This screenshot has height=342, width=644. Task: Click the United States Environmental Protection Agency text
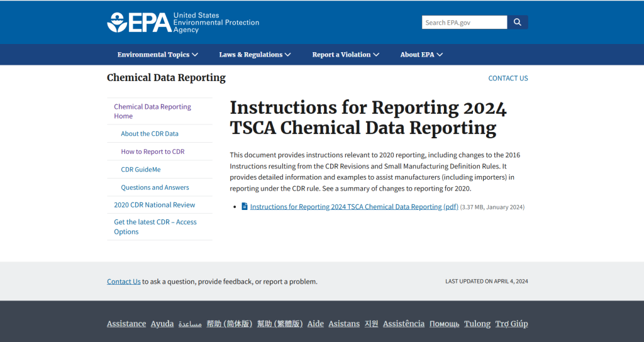(x=216, y=22)
